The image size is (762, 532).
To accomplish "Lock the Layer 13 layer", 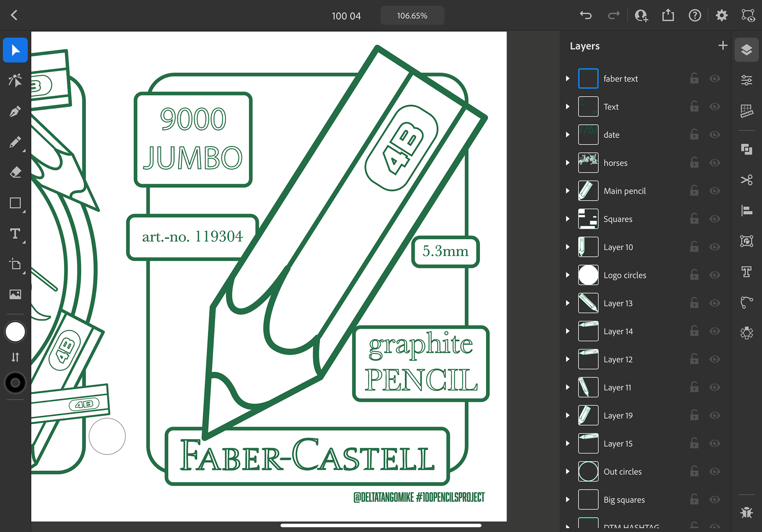I will coord(694,303).
